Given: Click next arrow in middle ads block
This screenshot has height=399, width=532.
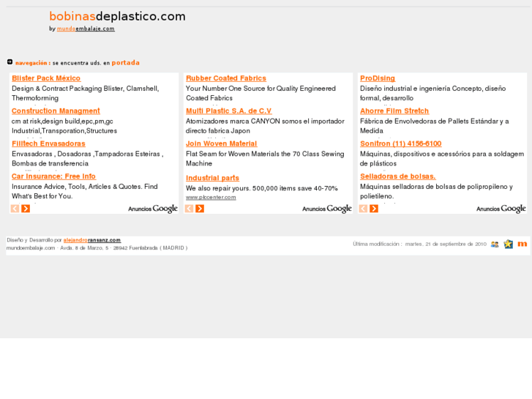Looking at the screenshot, I should tap(200, 209).
